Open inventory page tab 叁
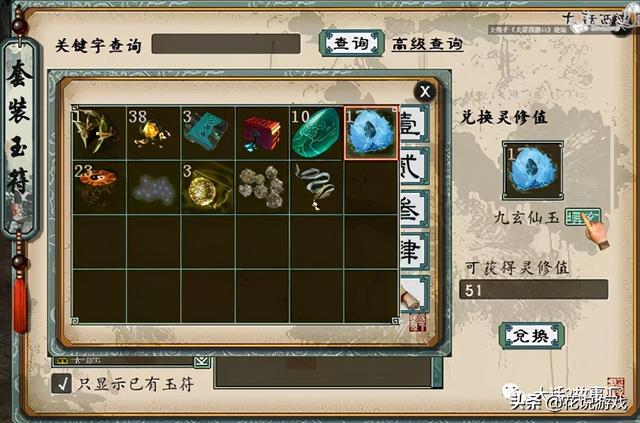Viewport: 640px width, 423px height. tap(414, 209)
